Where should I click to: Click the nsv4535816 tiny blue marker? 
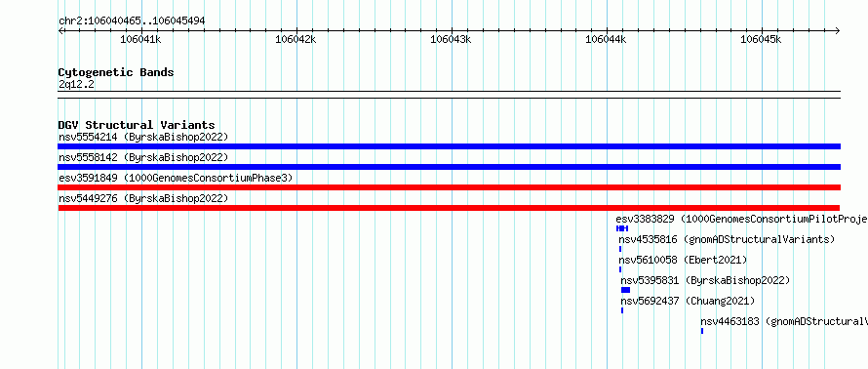tap(620, 249)
